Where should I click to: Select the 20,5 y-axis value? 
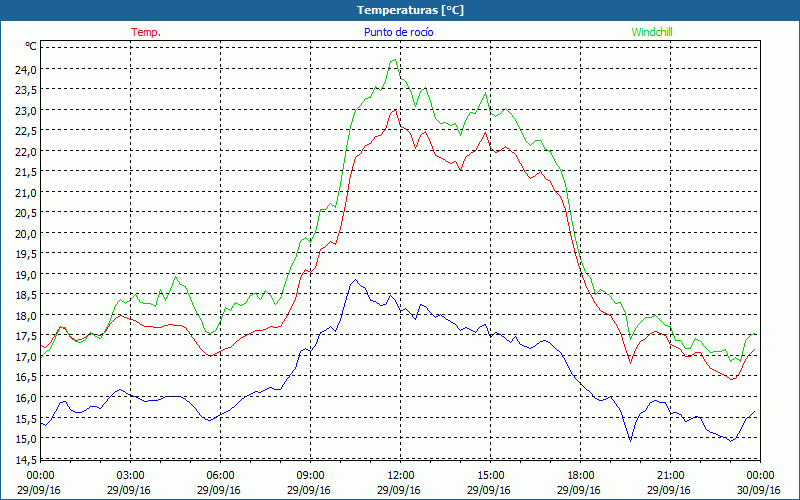click(x=25, y=213)
